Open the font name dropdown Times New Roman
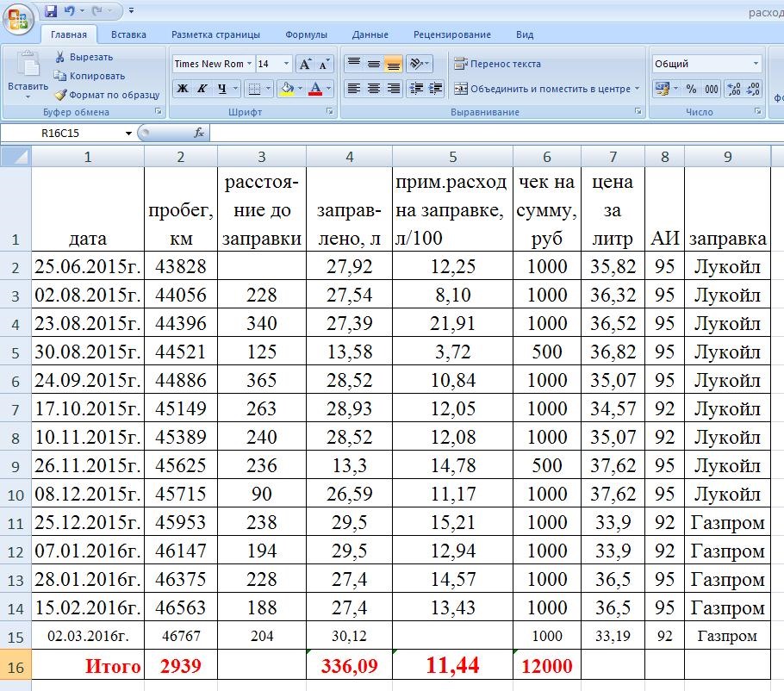Screen dimensions: 784x691 click(249, 64)
